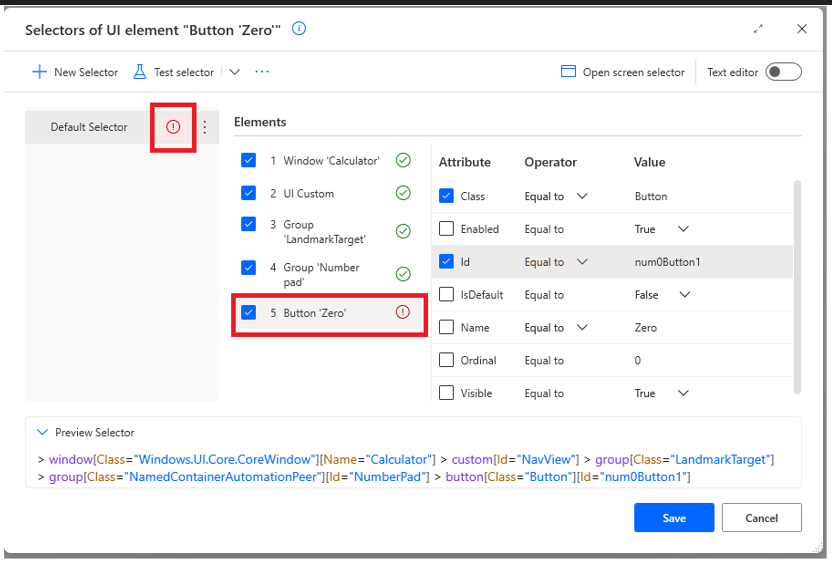Screen dimensions: 832x563
Task: Open the Test selector dropdown arrow
Action: [x=235, y=72]
